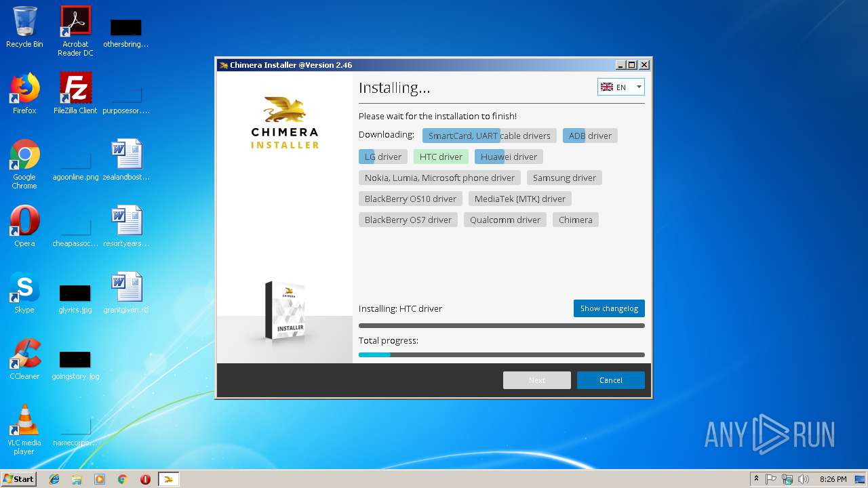Click the ADB driver tag
868x488 pixels.
pyautogui.click(x=590, y=136)
